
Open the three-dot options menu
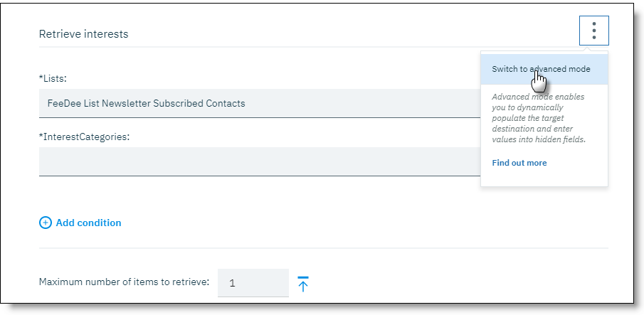[x=593, y=31]
